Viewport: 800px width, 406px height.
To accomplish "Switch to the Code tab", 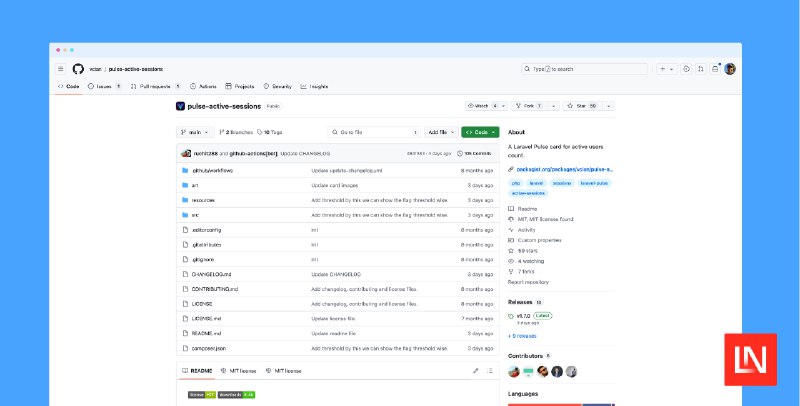I will [x=68, y=87].
